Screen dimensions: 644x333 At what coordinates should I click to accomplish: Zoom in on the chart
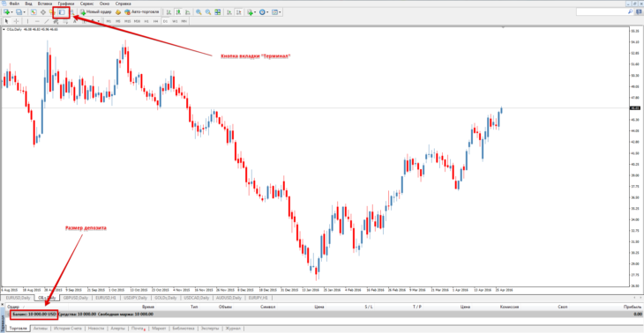coord(198,12)
